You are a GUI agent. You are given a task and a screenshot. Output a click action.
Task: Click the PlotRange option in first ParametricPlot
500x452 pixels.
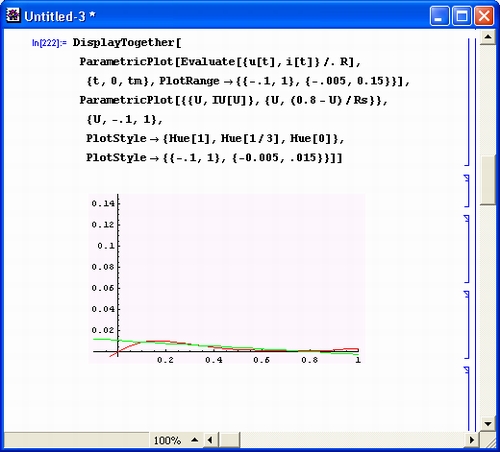189,81
